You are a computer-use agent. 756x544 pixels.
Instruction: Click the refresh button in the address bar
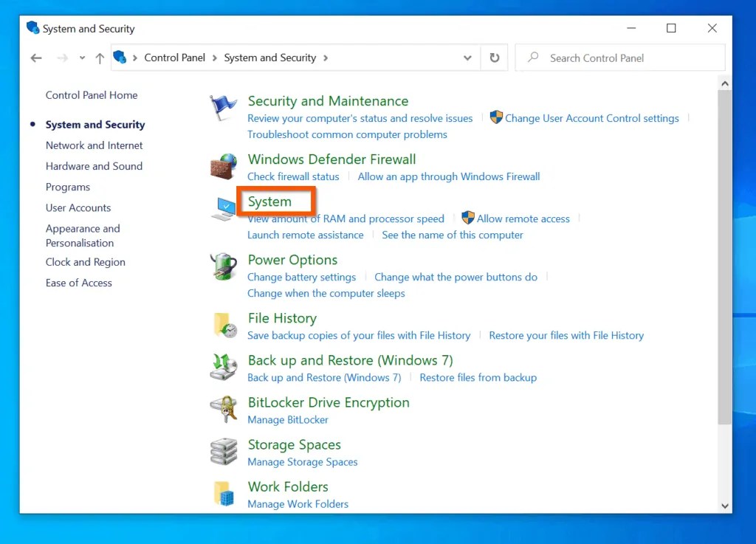coord(494,58)
